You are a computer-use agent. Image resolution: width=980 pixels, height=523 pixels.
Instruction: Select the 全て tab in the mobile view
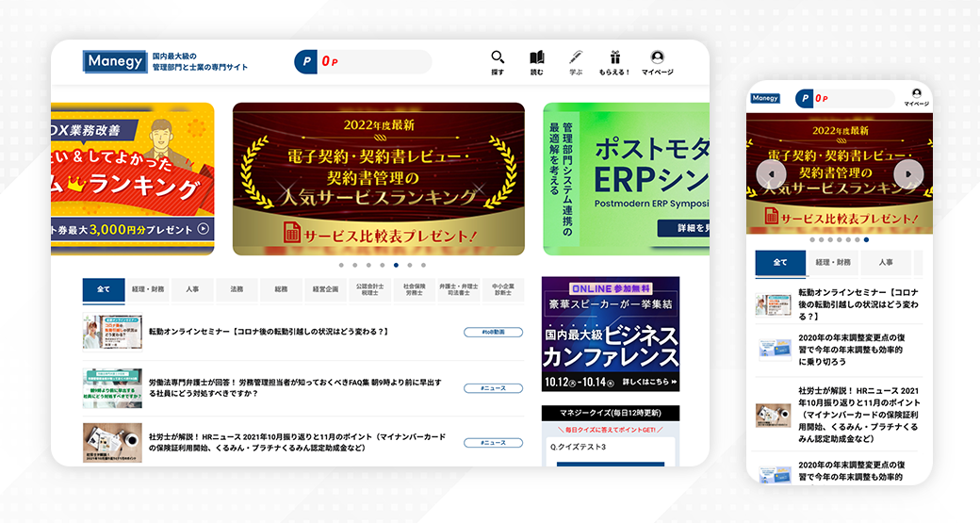pyautogui.click(x=780, y=263)
